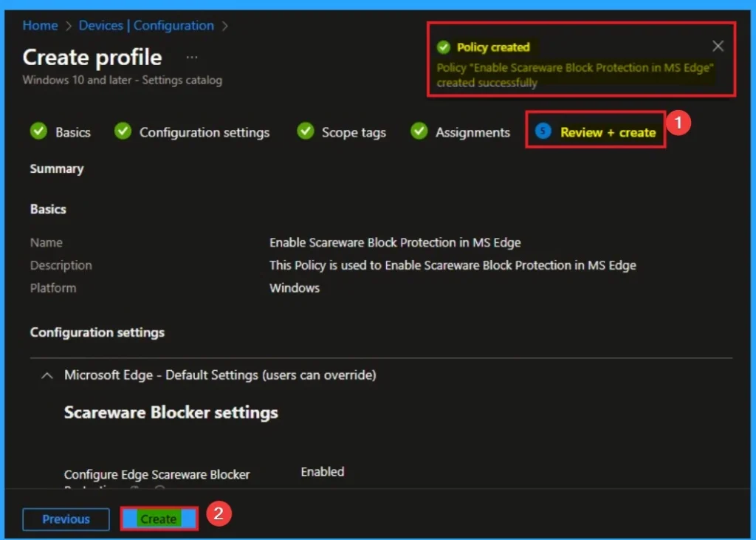Select the policy name 'Enable Scareware Block Protection in MS Edge'
756x540 pixels.
tap(395, 243)
